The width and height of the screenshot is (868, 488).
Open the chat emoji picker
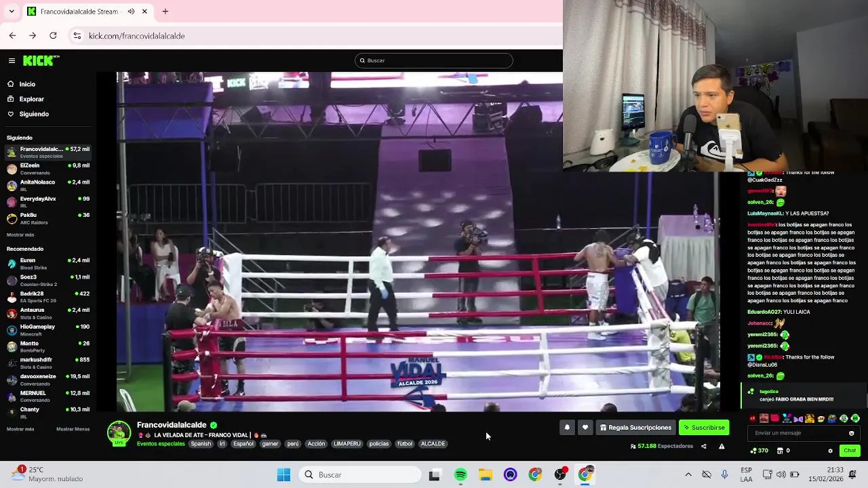click(x=852, y=433)
